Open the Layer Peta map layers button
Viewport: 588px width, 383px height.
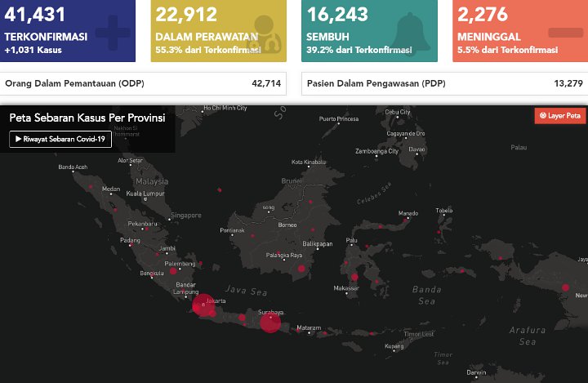(x=560, y=115)
